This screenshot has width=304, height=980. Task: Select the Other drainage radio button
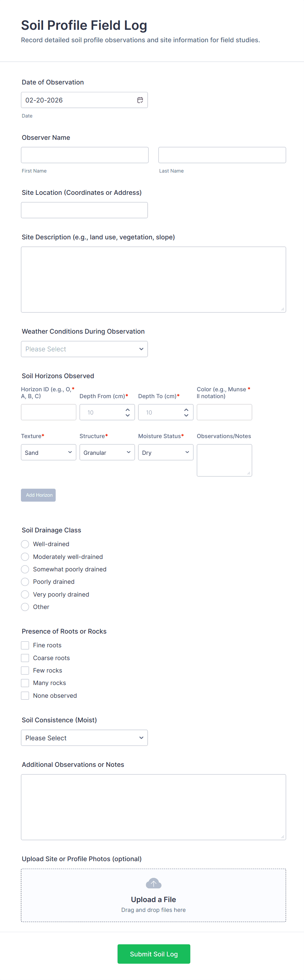[25, 607]
